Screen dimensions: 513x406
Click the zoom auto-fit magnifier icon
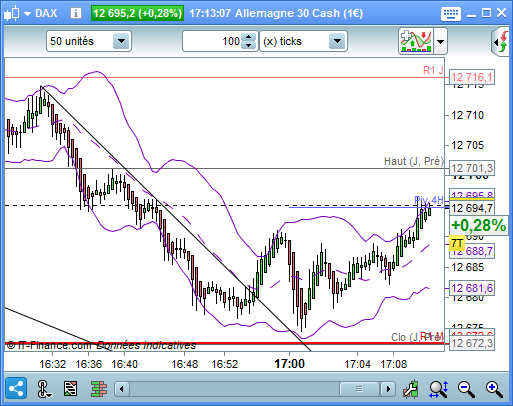[439, 389]
